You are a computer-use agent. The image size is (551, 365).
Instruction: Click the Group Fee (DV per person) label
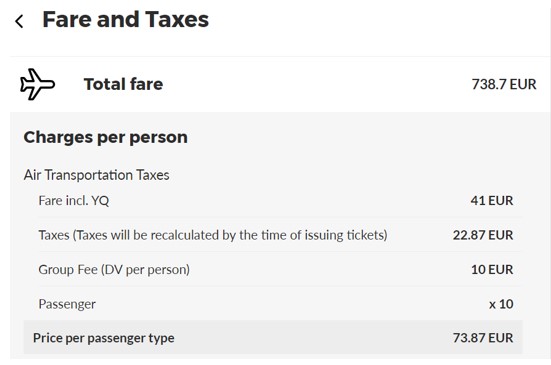114,269
